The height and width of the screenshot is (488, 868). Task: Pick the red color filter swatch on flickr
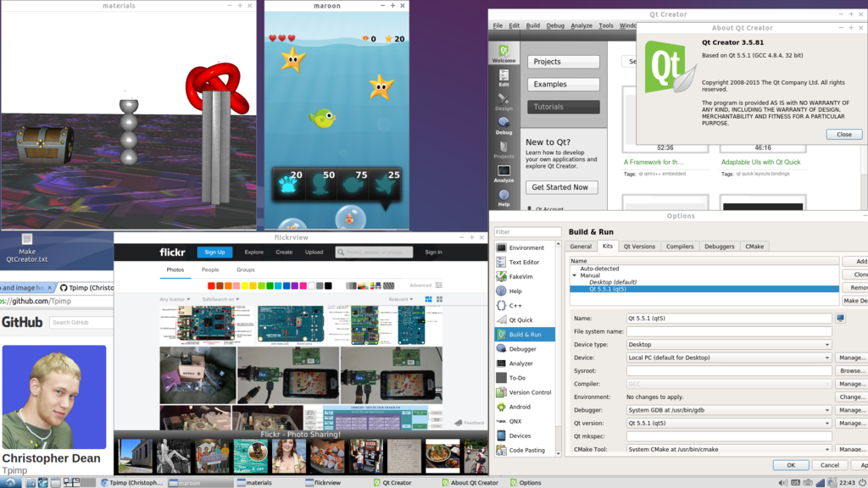point(211,286)
